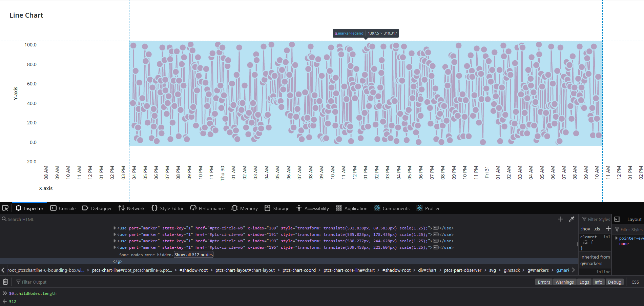The height and width of the screenshot is (306, 644).
Task: Expand the use node with x-index 189
Action: point(115,228)
